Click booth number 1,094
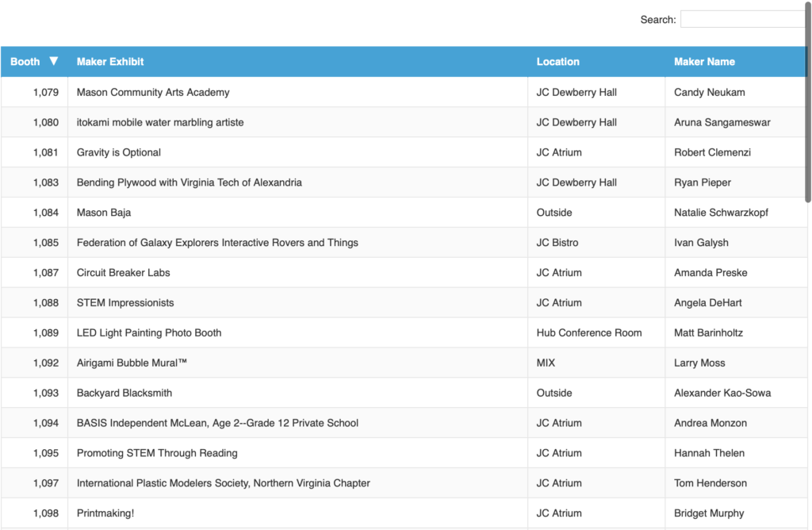This screenshot has height=530, width=812. (x=45, y=423)
